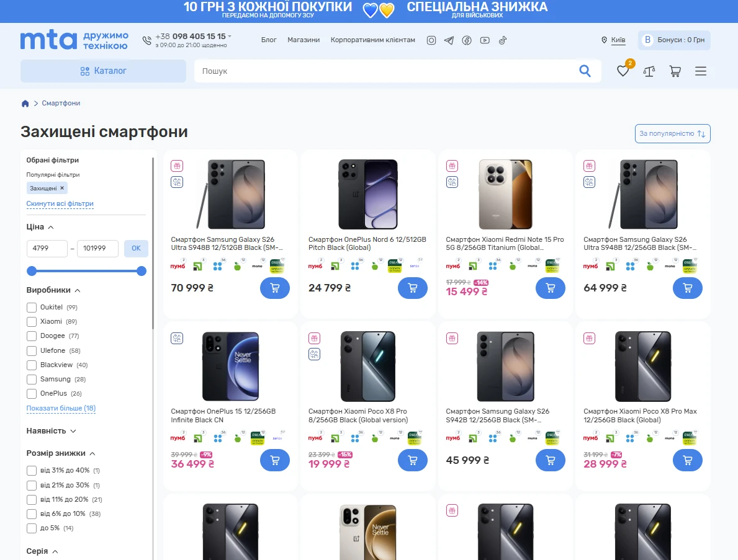Click Скинути всі фільтри link
The width and height of the screenshot is (738, 560).
point(60,203)
